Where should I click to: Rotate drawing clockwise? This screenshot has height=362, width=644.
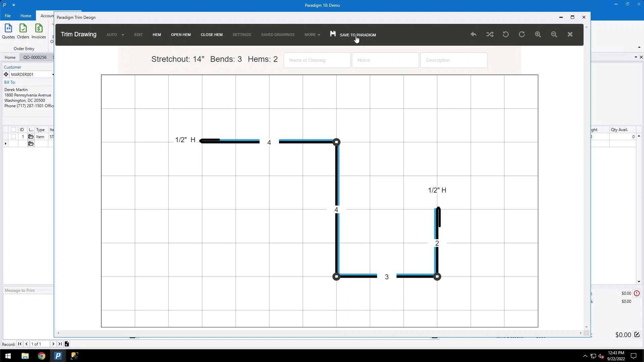pyautogui.click(x=521, y=34)
